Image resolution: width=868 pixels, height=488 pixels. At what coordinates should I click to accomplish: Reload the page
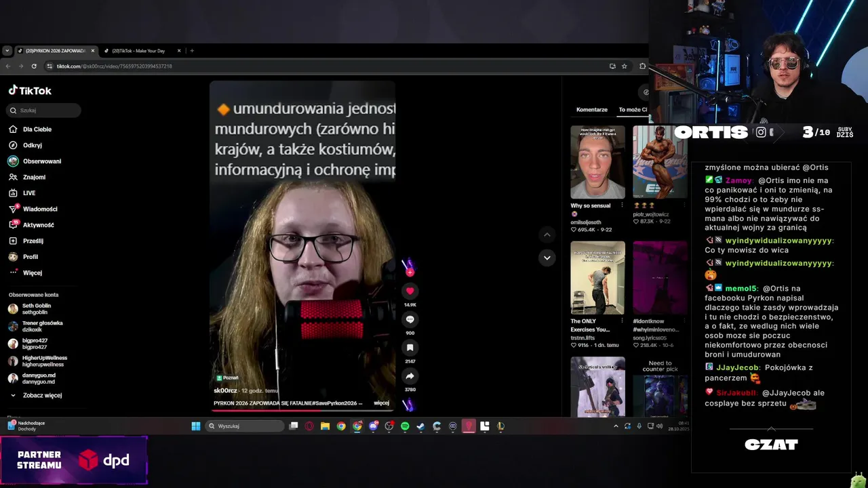coord(34,66)
